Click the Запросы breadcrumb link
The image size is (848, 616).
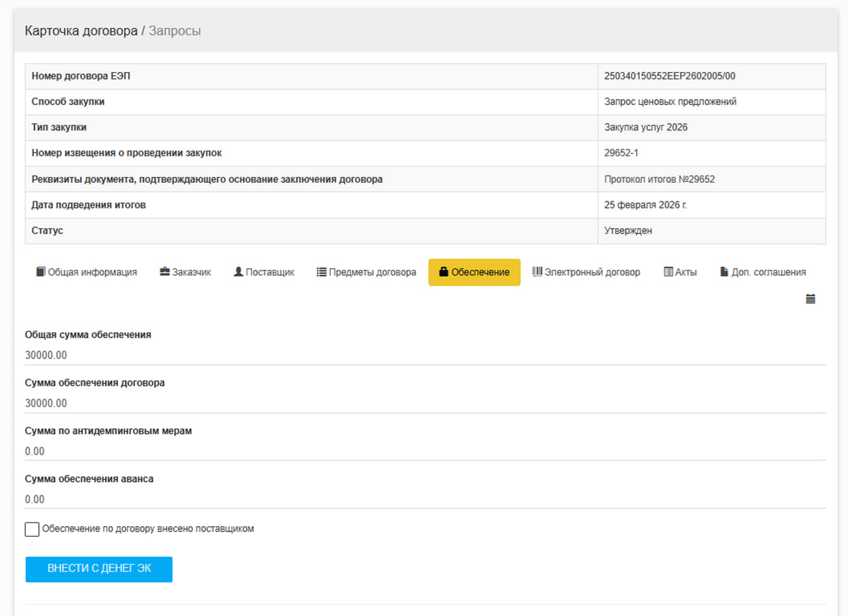(175, 31)
